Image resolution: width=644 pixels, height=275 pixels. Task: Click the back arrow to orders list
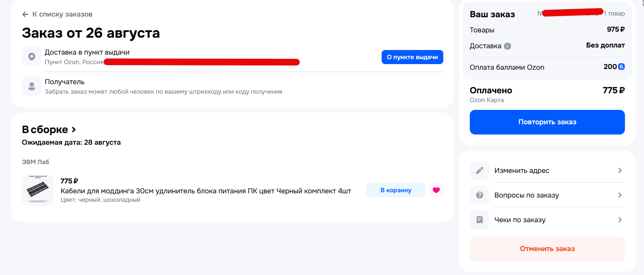(x=25, y=14)
